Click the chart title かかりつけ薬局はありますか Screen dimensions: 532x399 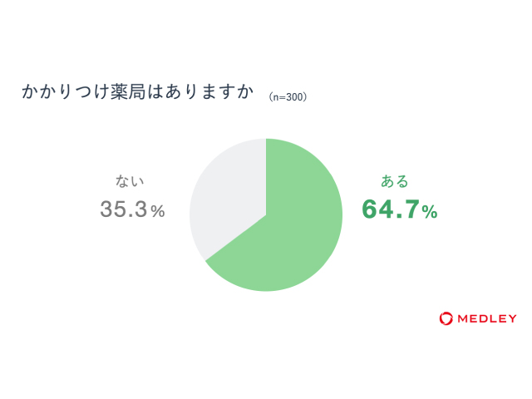coord(137,91)
